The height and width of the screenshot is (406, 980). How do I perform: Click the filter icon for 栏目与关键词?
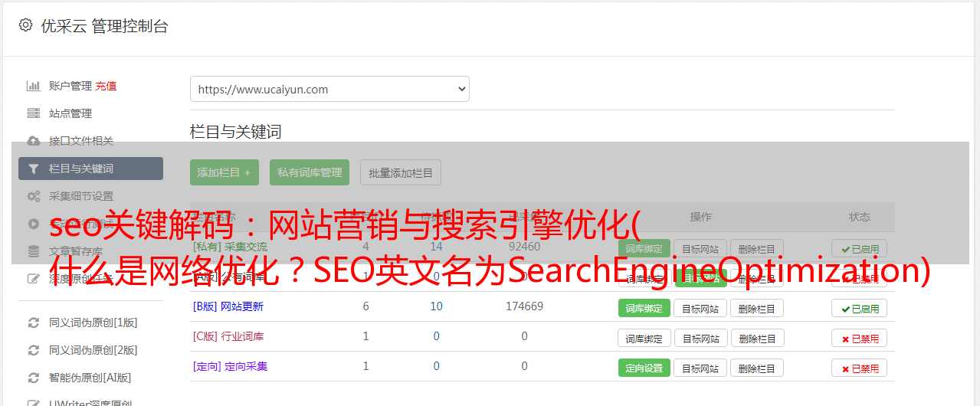coord(34,169)
